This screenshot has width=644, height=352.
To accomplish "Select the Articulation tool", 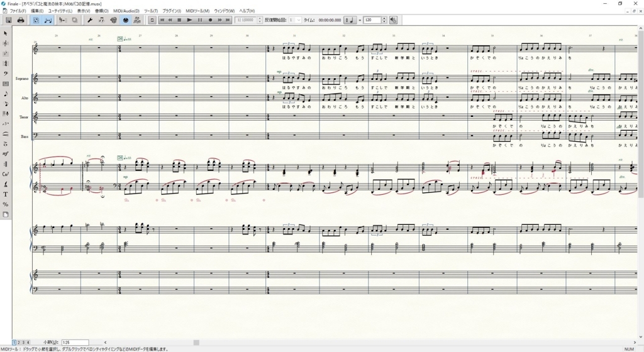I will (x=5, y=144).
